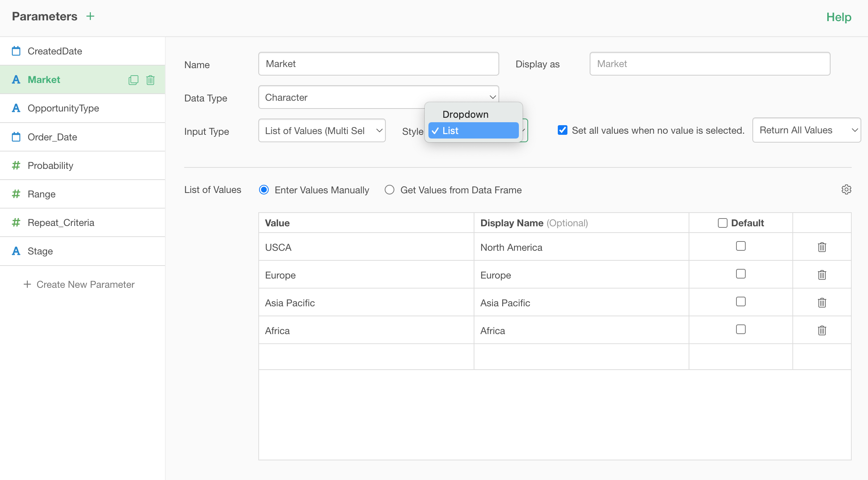Delete the Market parameter via trash icon
Screen dimensions: 868x480
[150, 80]
